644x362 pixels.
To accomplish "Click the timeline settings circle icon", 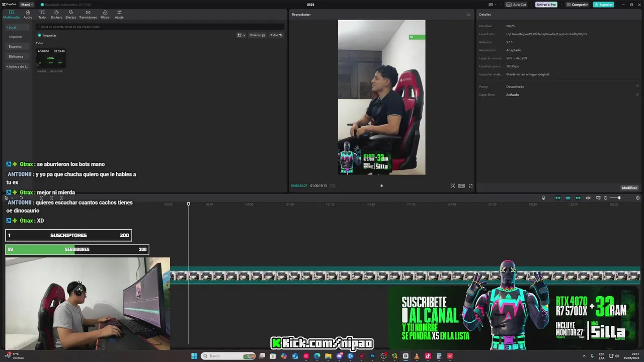I will coord(637,198).
